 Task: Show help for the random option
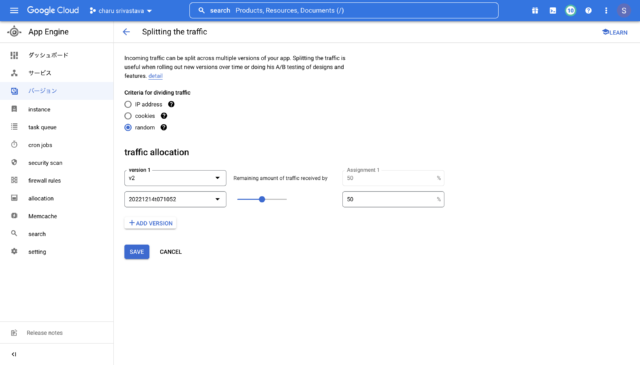164,127
